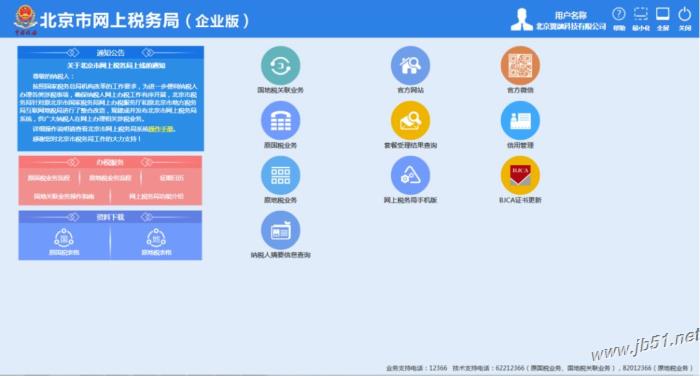Open 套餐受理结果查询 yellow envelope icon

click(410, 121)
